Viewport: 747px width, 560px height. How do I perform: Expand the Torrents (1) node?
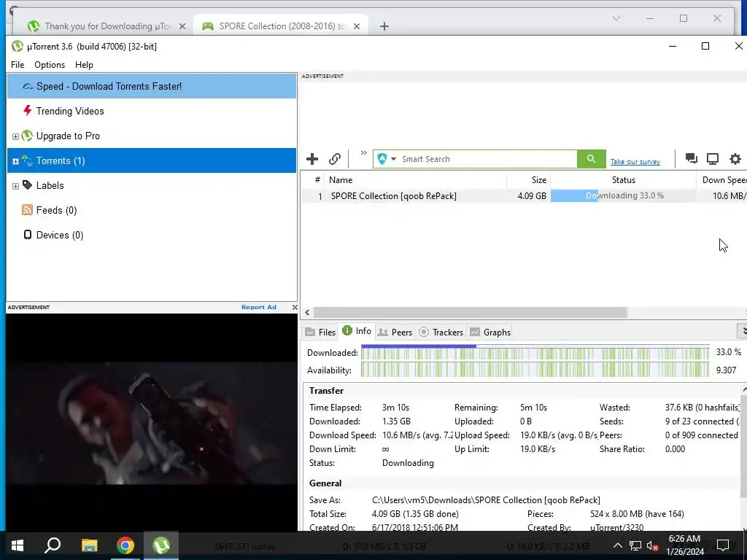[x=15, y=161]
